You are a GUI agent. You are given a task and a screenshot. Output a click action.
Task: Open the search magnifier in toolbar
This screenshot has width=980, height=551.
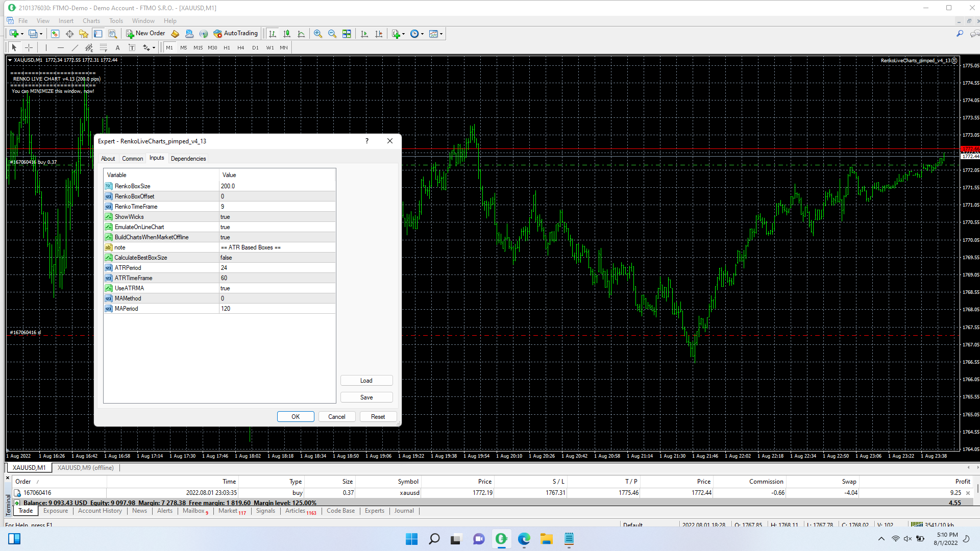click(x=960, y=34)
